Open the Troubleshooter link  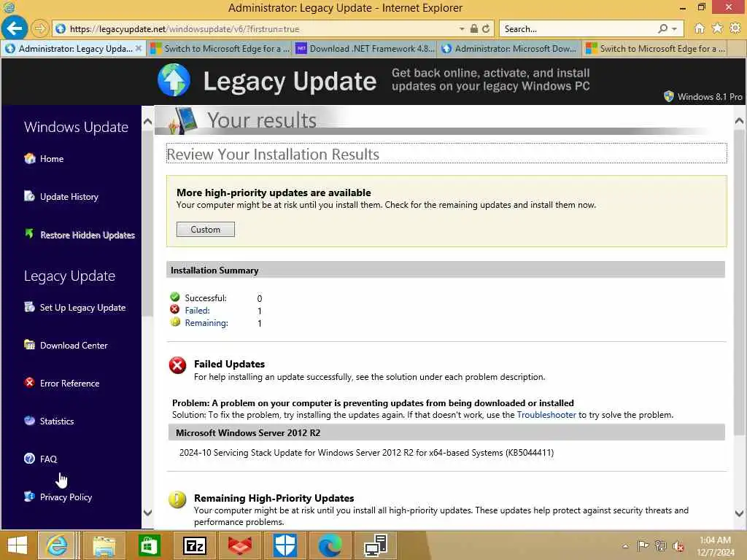coord(546,415)
